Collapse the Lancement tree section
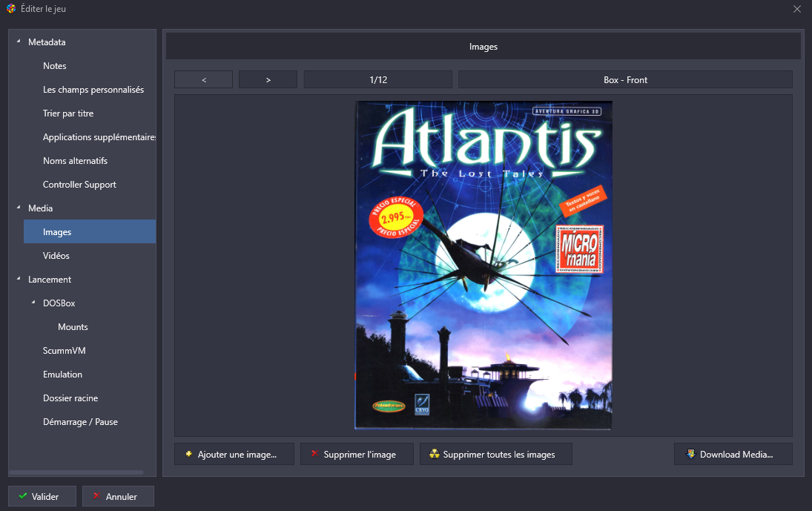 [x=19, y=279]
